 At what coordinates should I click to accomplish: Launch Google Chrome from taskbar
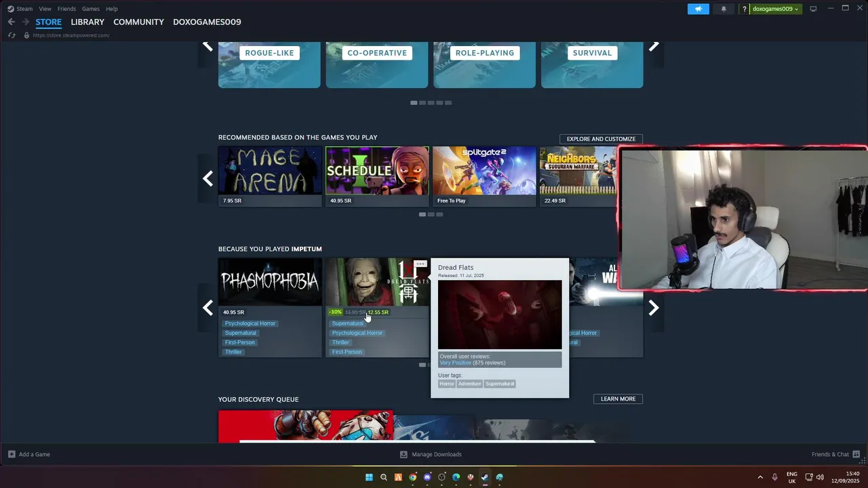(x=412, y=477)
